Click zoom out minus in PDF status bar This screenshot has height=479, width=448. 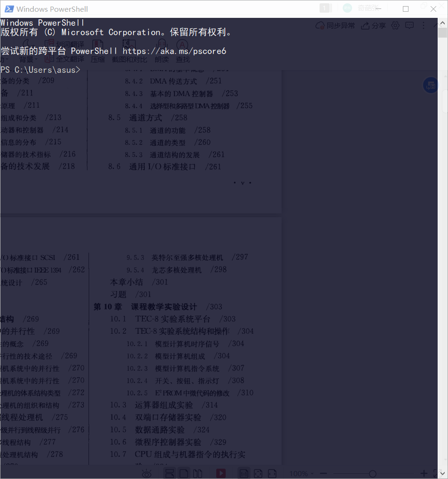tap(323, 474)
